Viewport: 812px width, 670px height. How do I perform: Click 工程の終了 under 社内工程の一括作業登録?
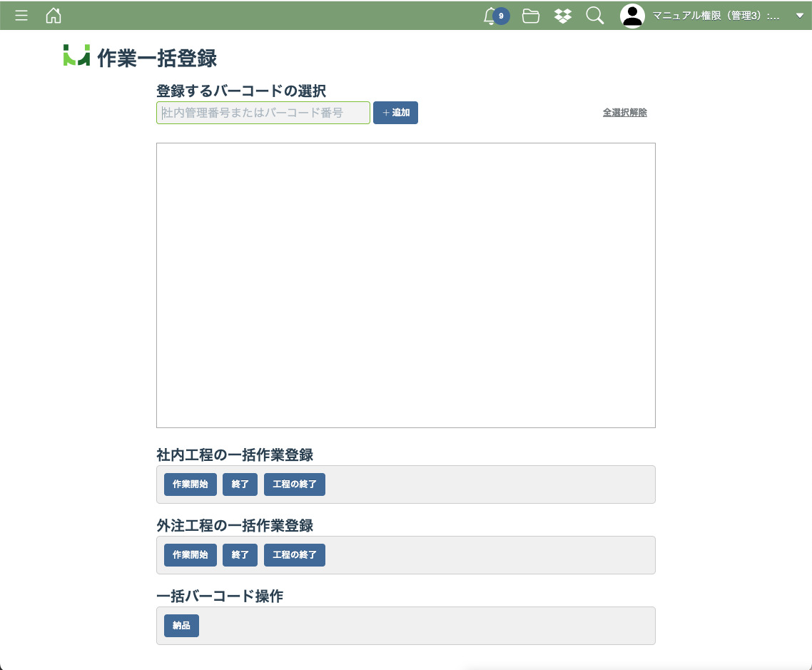tap(294, 484)
